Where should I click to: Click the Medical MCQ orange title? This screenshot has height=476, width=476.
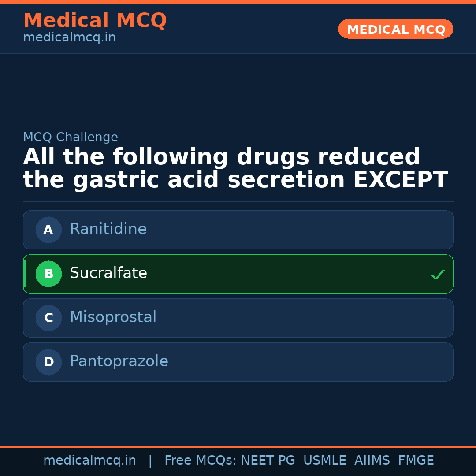tap(95, 21)
